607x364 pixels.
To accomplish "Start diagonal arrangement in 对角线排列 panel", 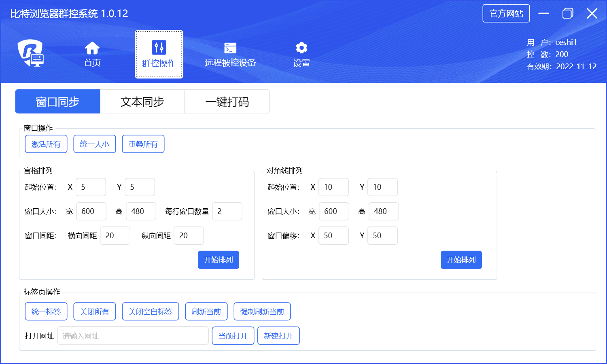I will 461,260.
